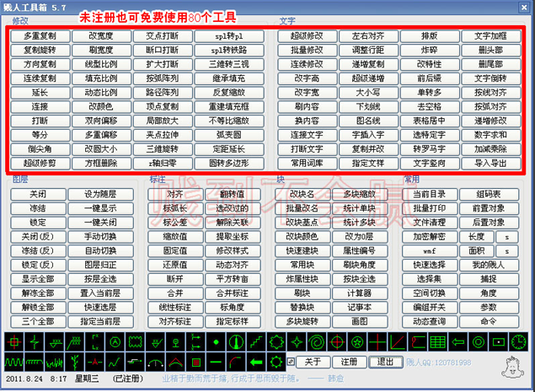Use the 一键显示 layer button
Viewport: 535px width, 392px height.
tap(100, 208)
